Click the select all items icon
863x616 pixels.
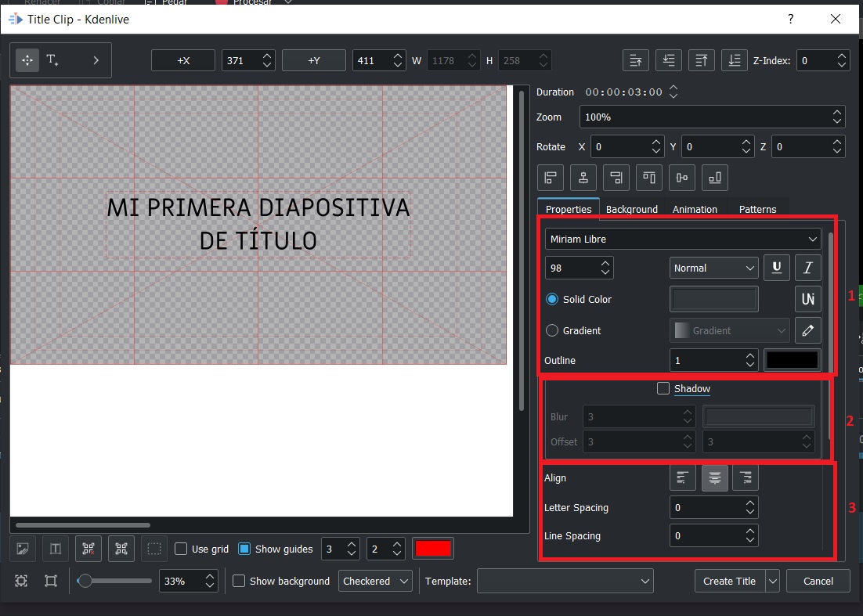pos(121,549)
